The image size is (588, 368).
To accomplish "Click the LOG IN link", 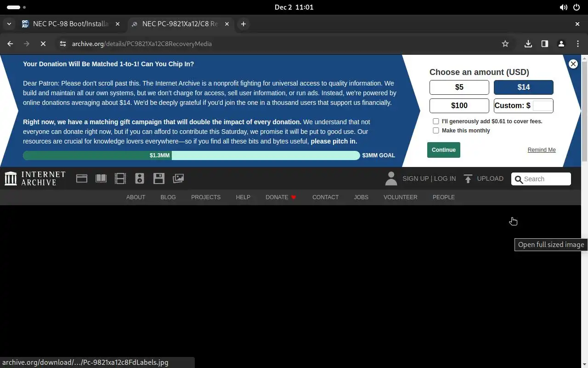I will point(445,178).
